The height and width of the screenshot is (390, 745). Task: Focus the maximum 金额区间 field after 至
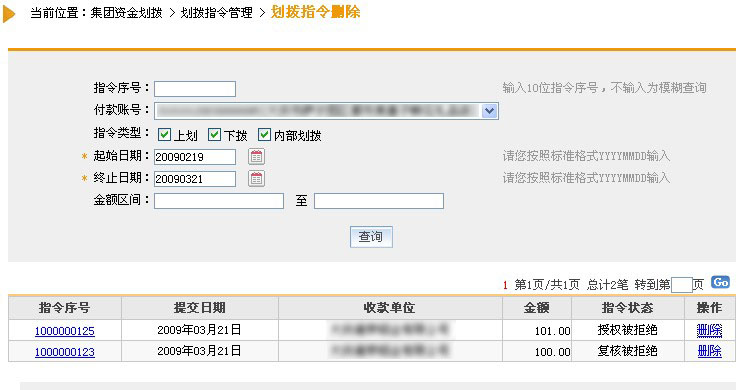379,201
